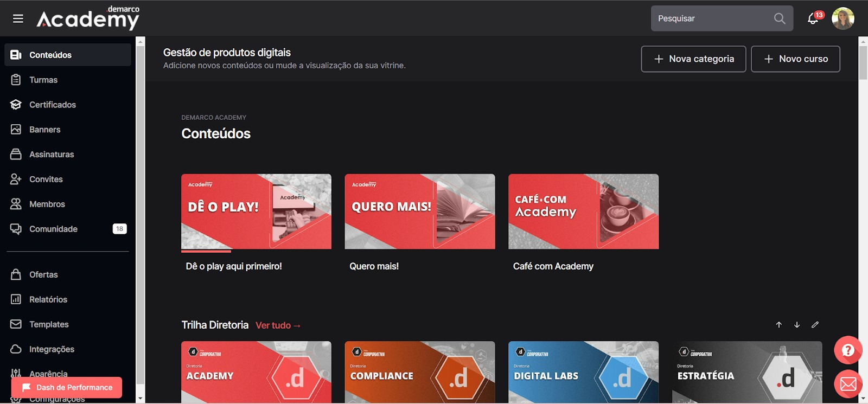This screenshot has height=404, width=868.
Task: Open the Quero Mais! course thumbnail
Action: point(420,211)
